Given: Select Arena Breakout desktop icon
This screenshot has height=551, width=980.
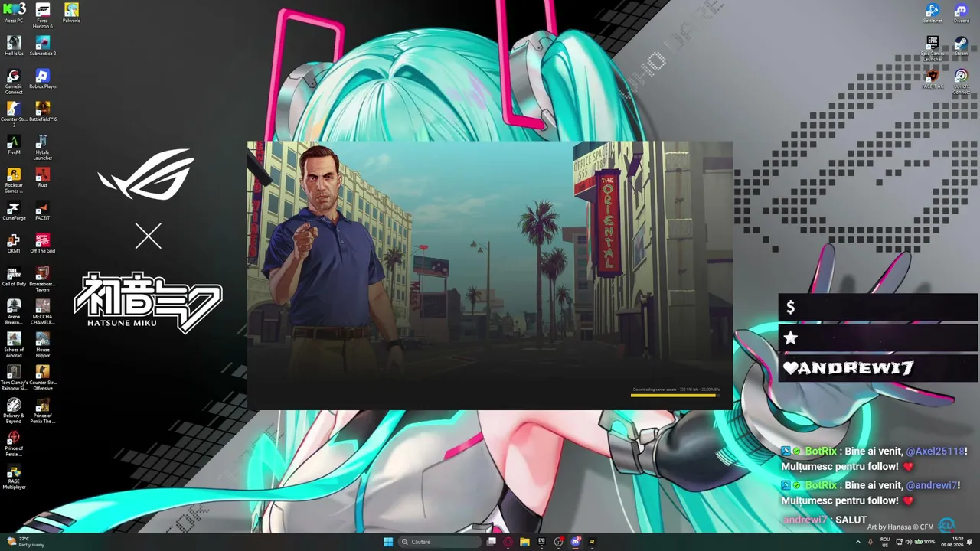Looking at the screenshot, I should [x=14, y=311].
